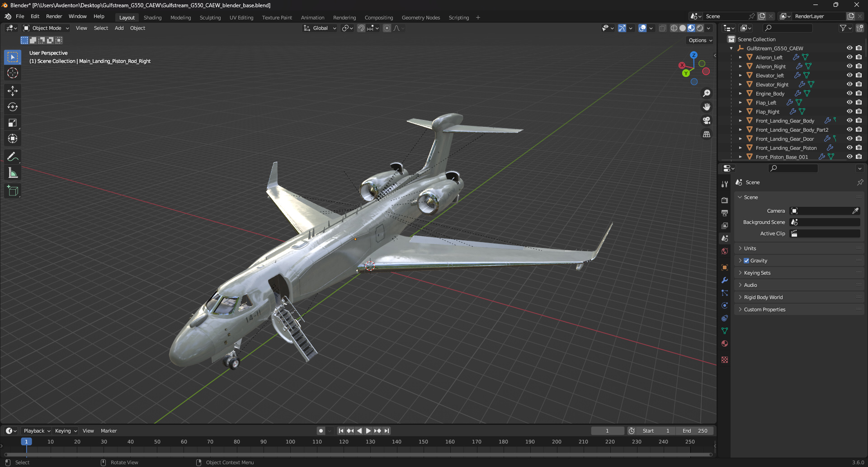Disable Elevator_Right in renders
The width and height of the screenshot is (868, 467).
(x=859, y=84)
